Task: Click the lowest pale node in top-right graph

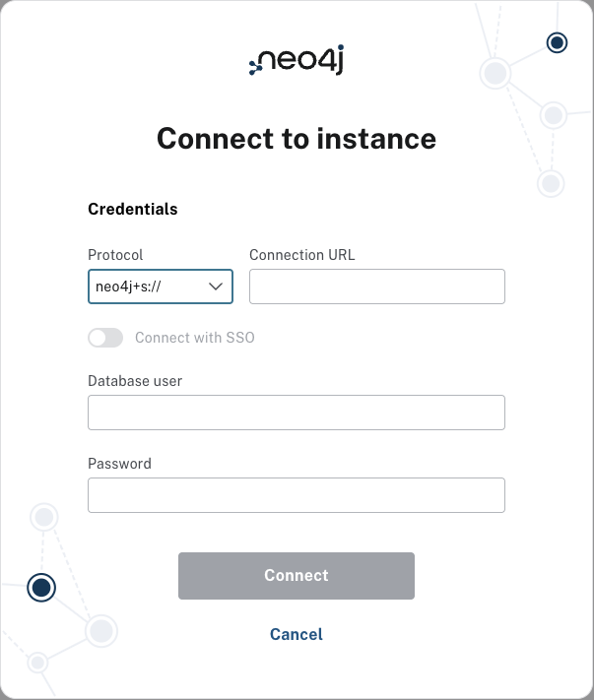Action: 551,183
